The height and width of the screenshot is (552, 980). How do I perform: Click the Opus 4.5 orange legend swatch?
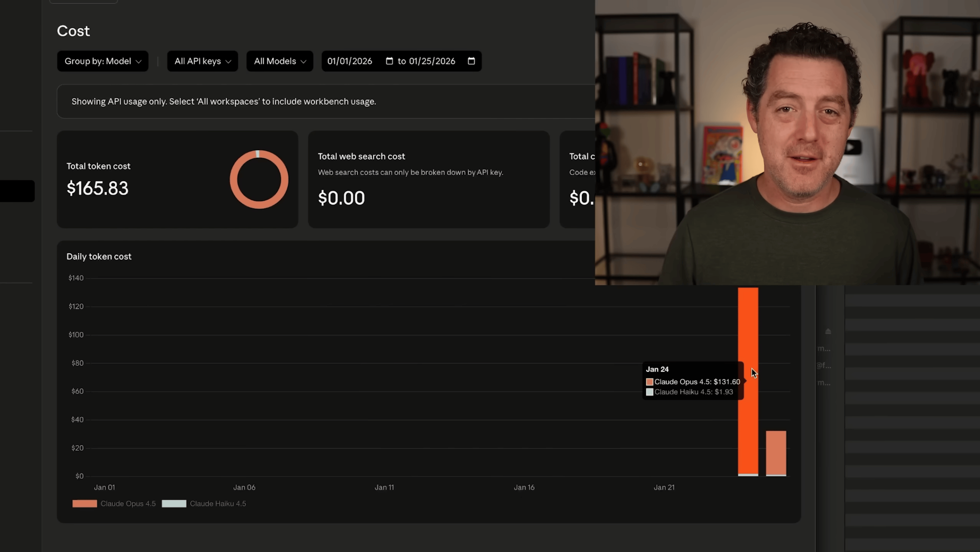84,504
